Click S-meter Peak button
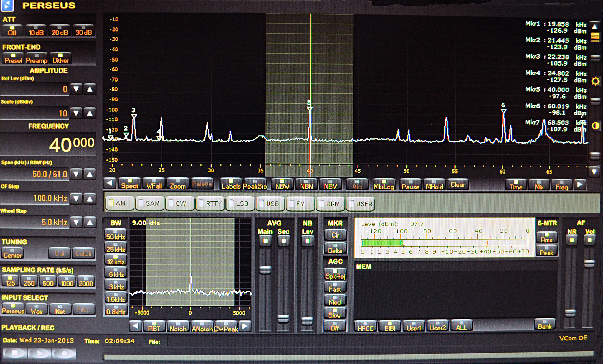The height and width of the screenshot is (364, 603). pos(546,251)
